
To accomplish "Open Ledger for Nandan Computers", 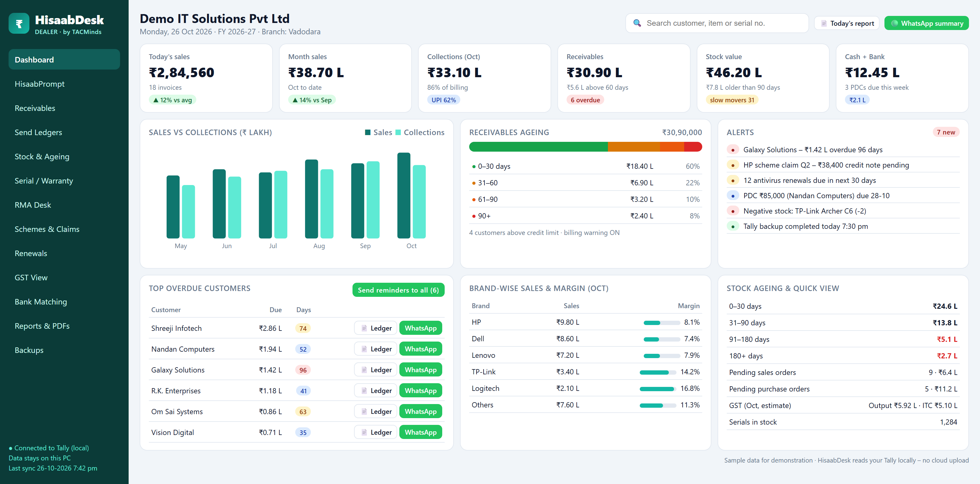I will point(375,349).
